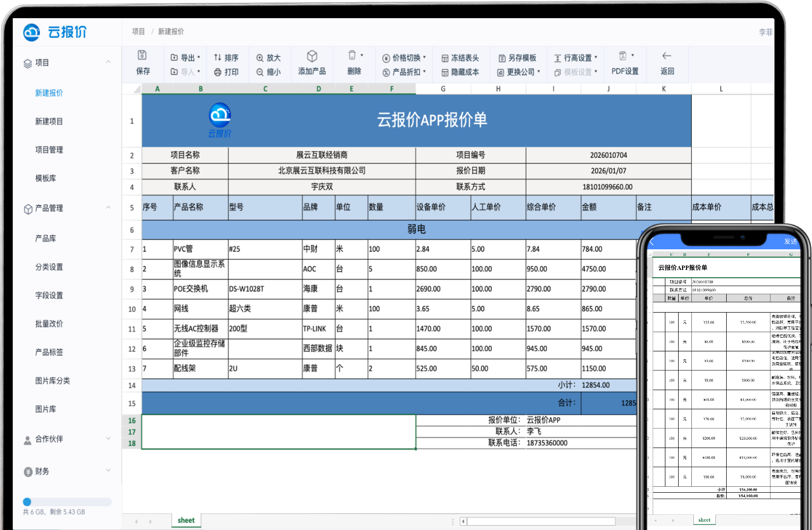Click the storage usage progress bar
Viewport: 812px width, 530px height.
tap(67, 502)
